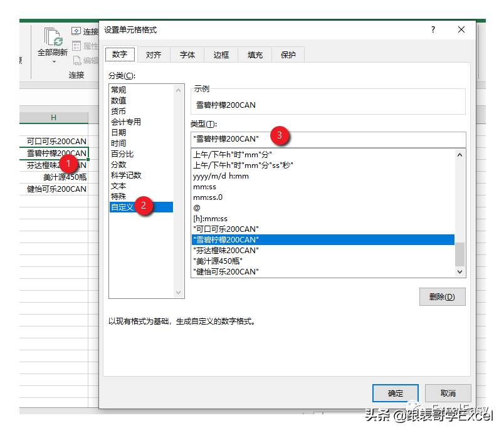Image resolution: width=504 pixels, height=433 pixels.
Task: Close the 设置单元格格式 dialog
Action: coord(461,29)
